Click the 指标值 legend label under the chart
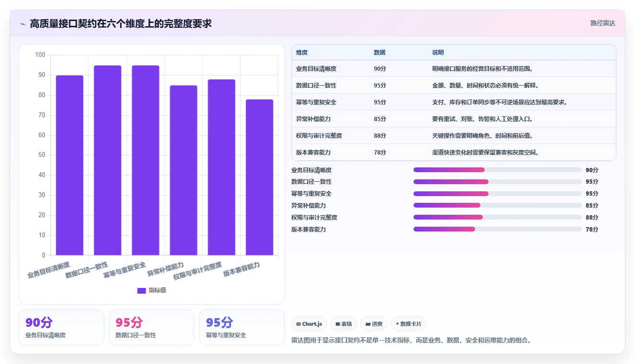Screen dimensions: 635x364 click(157, 290)
